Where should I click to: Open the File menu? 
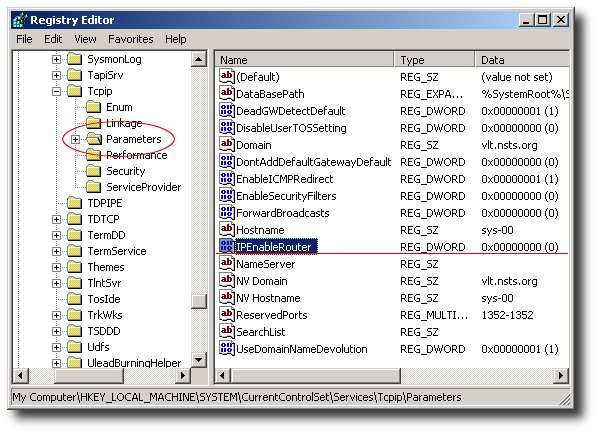click(x=24, y=39)
